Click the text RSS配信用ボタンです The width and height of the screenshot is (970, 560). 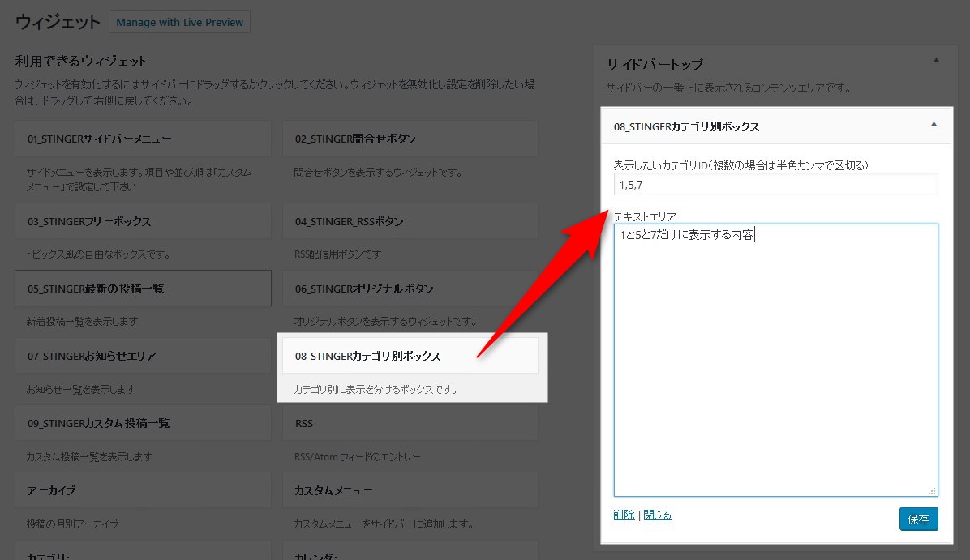pos(337,254)
